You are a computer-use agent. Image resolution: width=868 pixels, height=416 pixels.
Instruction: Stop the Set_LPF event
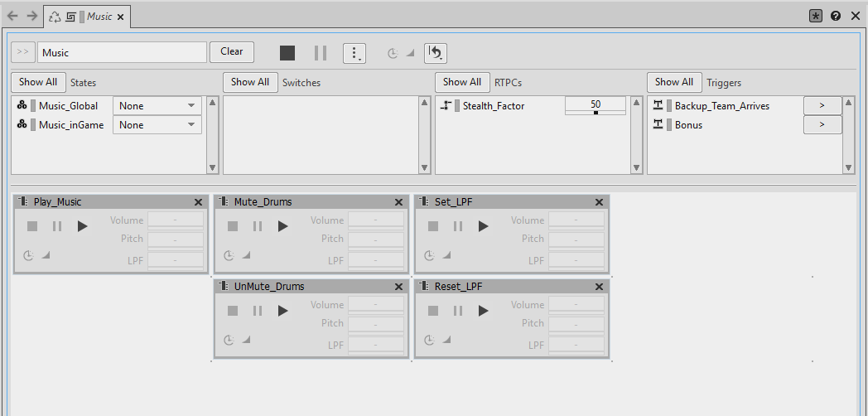[433, 226]
